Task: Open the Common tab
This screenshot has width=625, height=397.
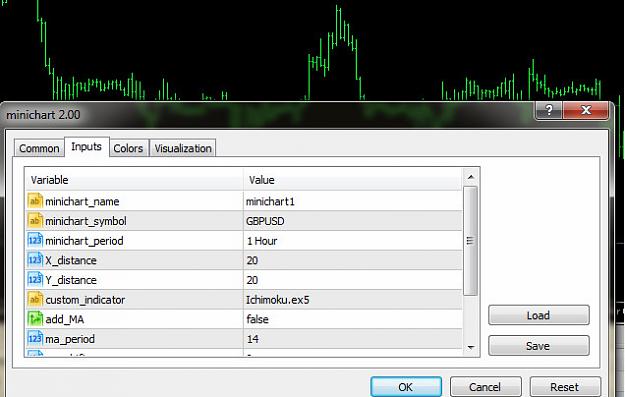Action: [x=39, y=148]
